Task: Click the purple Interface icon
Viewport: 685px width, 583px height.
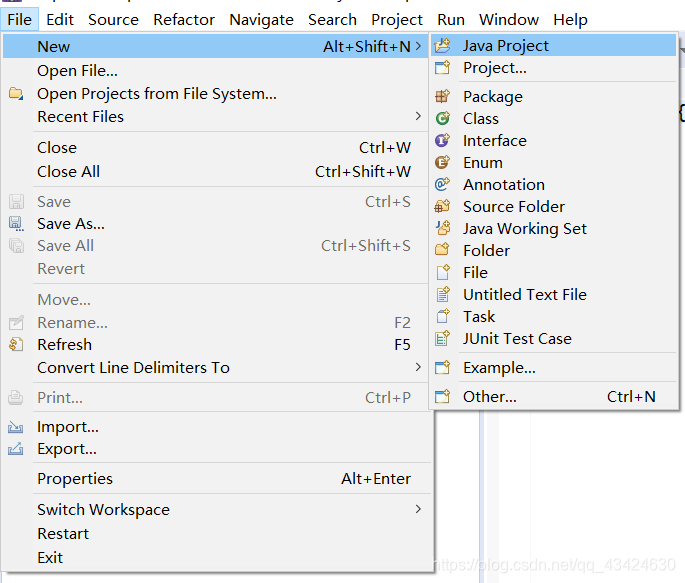Action: coord(443,140)
